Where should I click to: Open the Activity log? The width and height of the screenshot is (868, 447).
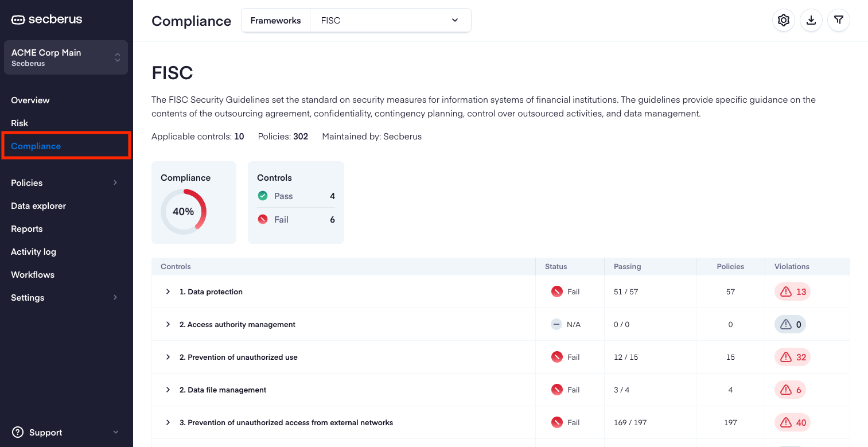coord(33,251)
